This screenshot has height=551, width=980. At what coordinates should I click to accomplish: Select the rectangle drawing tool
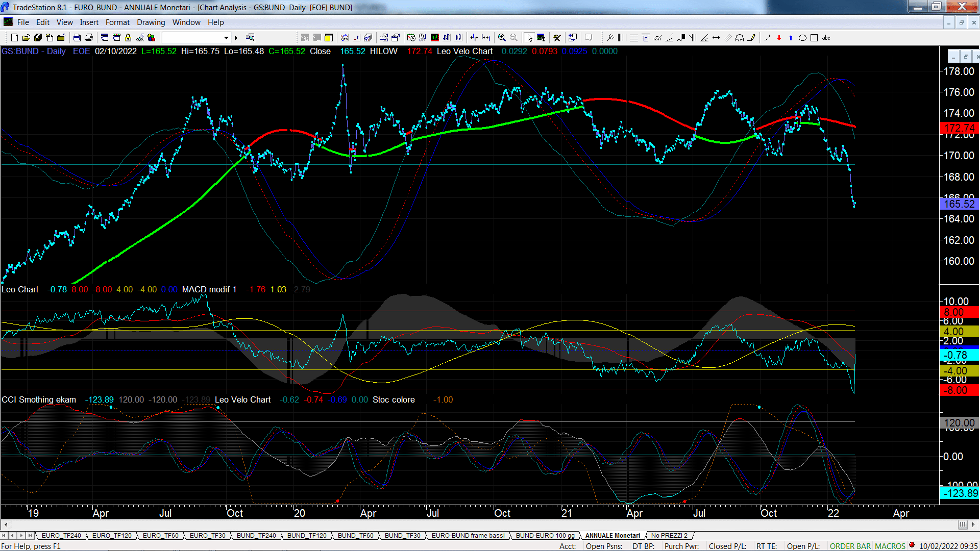tap(814, 38)
